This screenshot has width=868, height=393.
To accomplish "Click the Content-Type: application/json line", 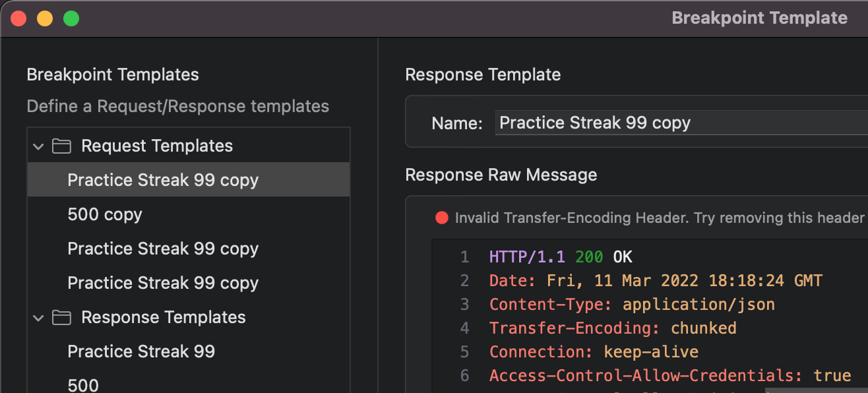I will [x=632, y=304].
